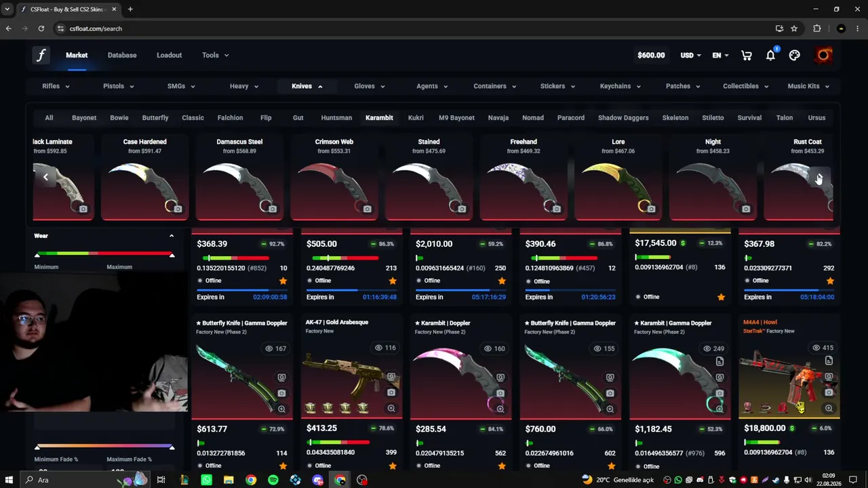Viewport: 868px width, 488px height.
Task: Open the CSFloat logo home link
Action: [41, 55]
